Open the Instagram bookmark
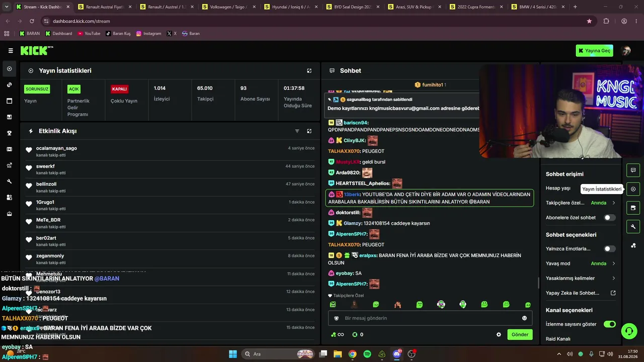The height and width of the screenshot is (362, 644). [149, 34]
